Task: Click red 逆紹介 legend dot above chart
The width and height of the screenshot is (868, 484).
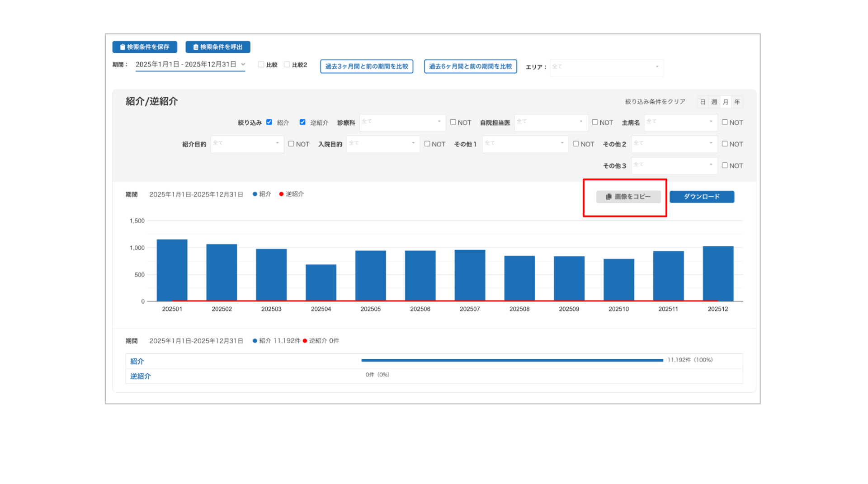Action: pos(281,194)
